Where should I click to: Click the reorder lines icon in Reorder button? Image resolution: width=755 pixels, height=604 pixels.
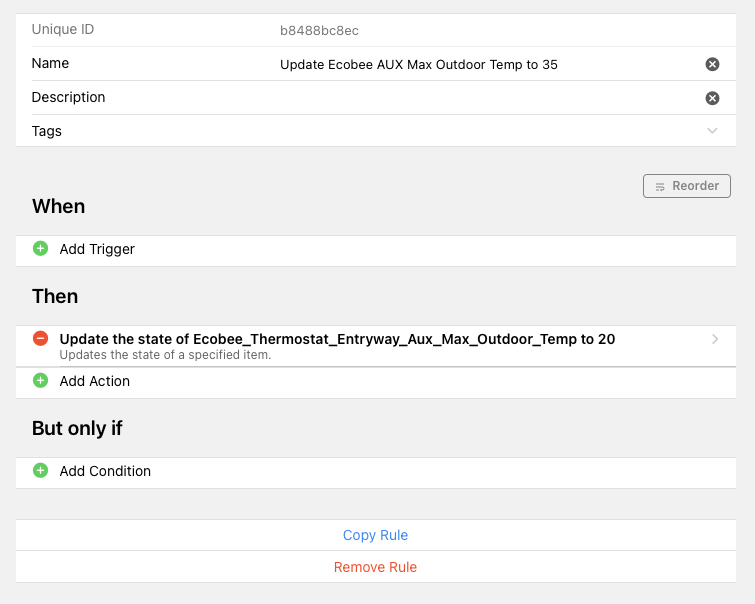(660, 186)
